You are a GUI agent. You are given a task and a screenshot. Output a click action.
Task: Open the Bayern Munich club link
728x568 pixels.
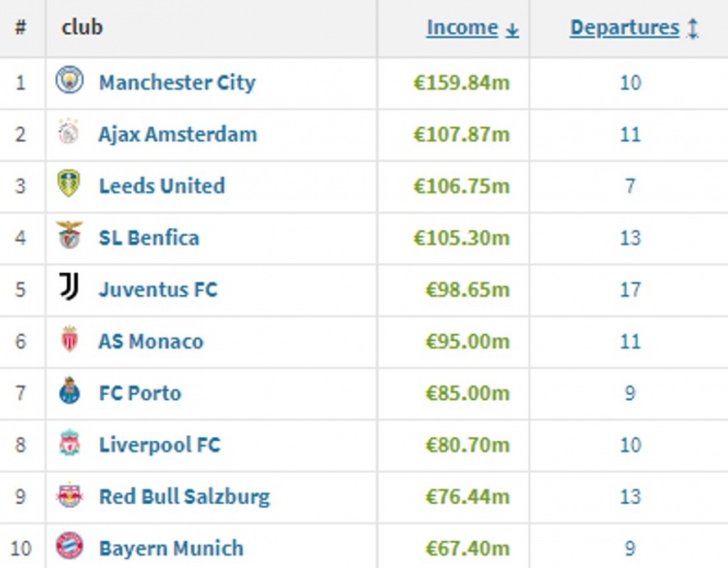[x=171, y=549]
